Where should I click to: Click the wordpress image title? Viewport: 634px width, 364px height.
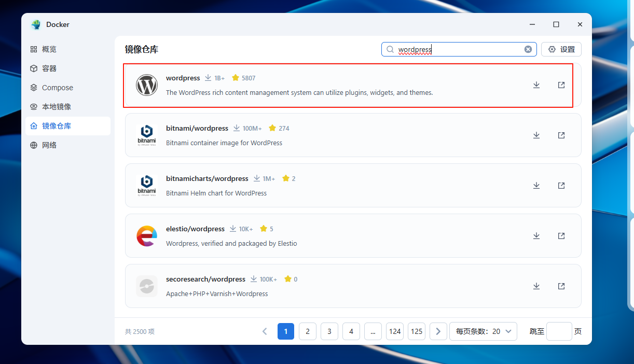183,78
